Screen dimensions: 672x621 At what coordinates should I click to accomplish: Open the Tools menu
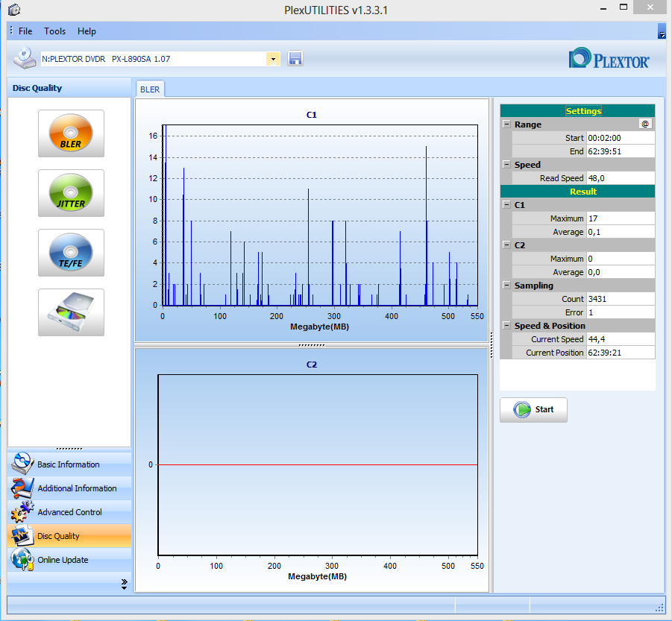[x=55, y=31]
